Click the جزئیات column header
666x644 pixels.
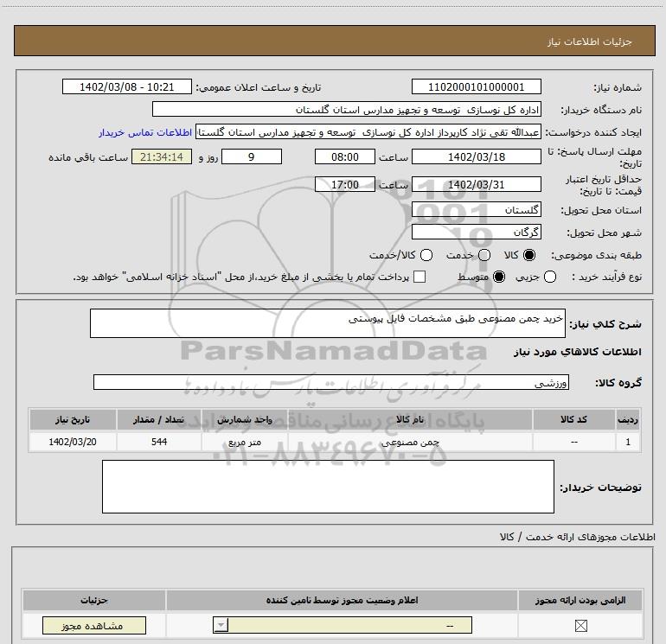coord(94,600)
